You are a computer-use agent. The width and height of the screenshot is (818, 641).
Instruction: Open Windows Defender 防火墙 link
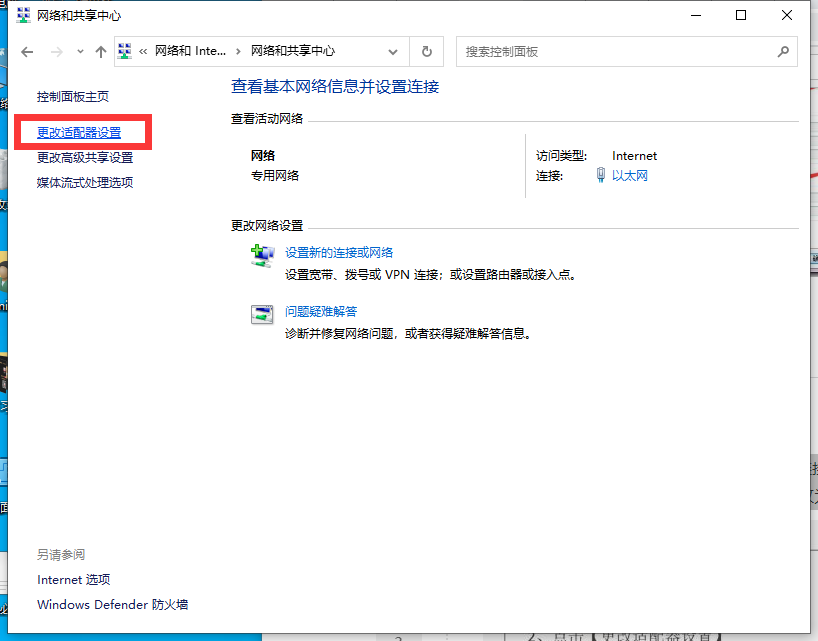[x=112, y=605]
